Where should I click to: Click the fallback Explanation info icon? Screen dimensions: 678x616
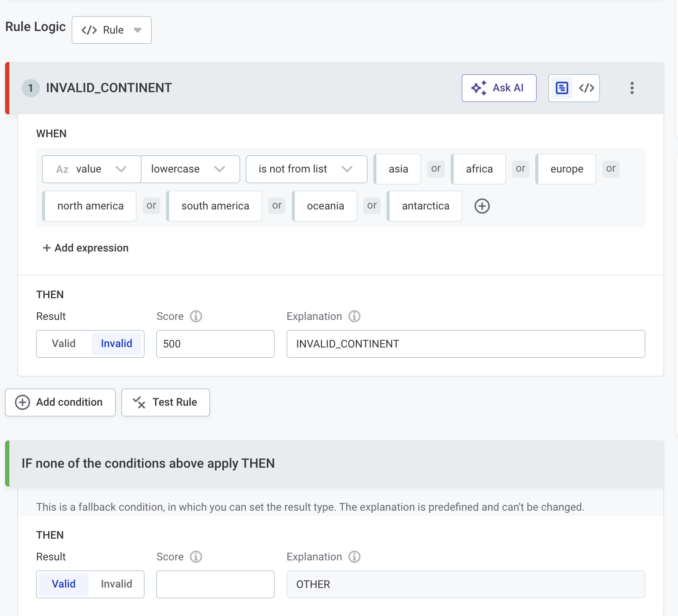(354, 557)
